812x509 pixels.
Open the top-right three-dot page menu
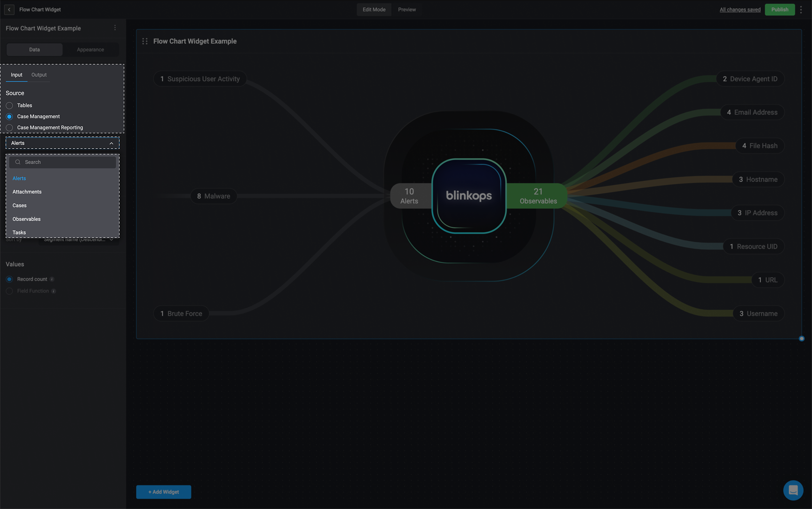[801, 9]
